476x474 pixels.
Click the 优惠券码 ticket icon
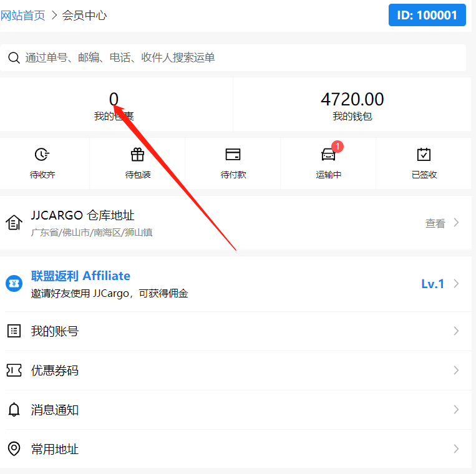point(14,370)
